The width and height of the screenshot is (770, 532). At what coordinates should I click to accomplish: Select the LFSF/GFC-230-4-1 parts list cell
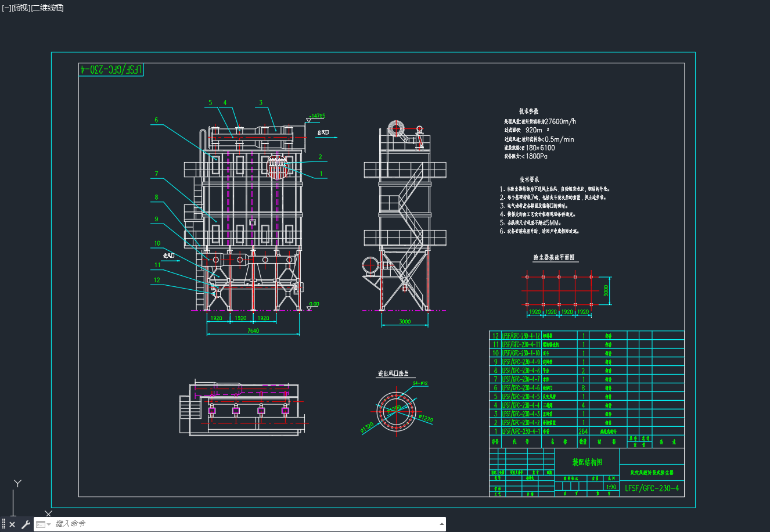521,432
